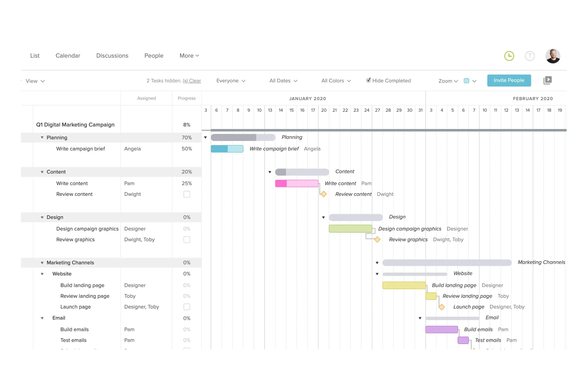Image resolution: width=588 pixels, height=392 pixels.
Task: Click the JANUARY 2020 month header
Action: click(308, 98)
